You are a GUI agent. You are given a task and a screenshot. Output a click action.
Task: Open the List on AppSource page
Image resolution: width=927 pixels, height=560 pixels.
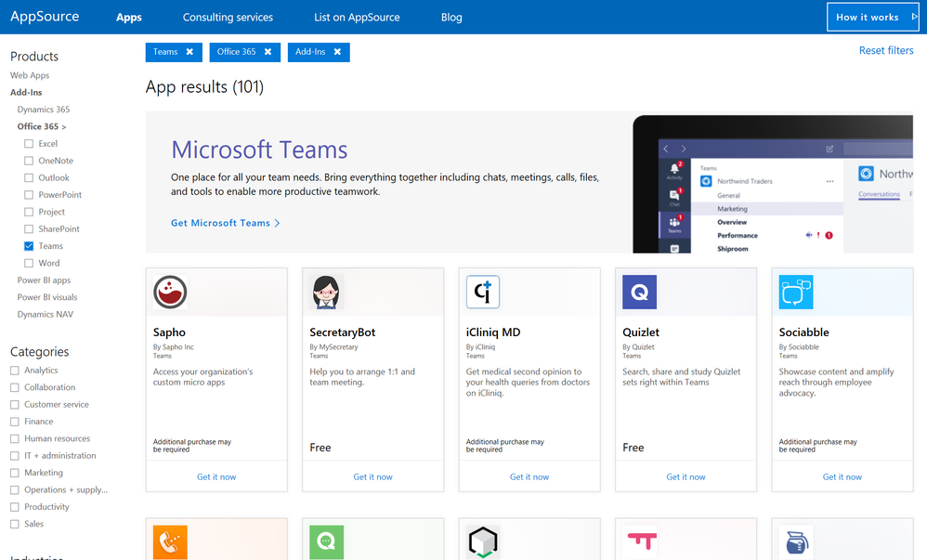pyautogui.click(x=357, y=17)
